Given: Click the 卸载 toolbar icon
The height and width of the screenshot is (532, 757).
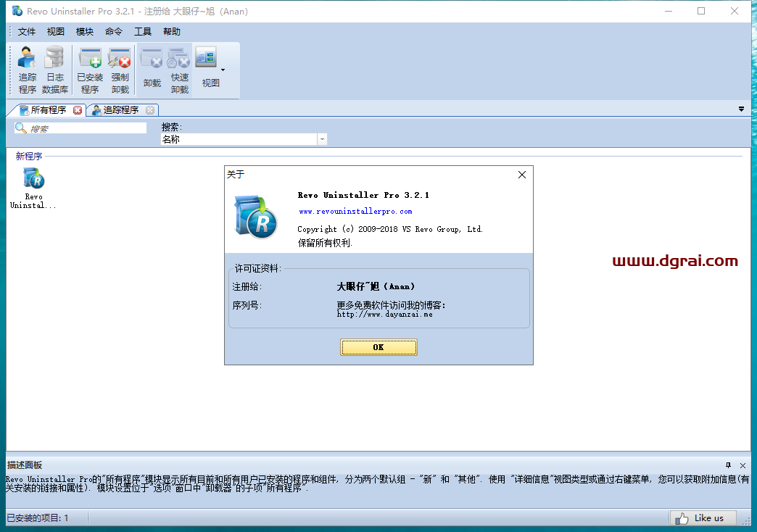Looking at the screenshot, I should click(152, 67).
